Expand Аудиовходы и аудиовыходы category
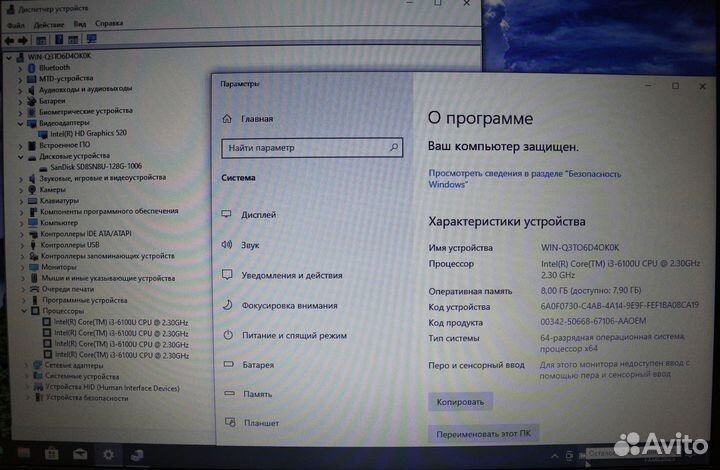720x470 pixels. click(x=20, y=90)
